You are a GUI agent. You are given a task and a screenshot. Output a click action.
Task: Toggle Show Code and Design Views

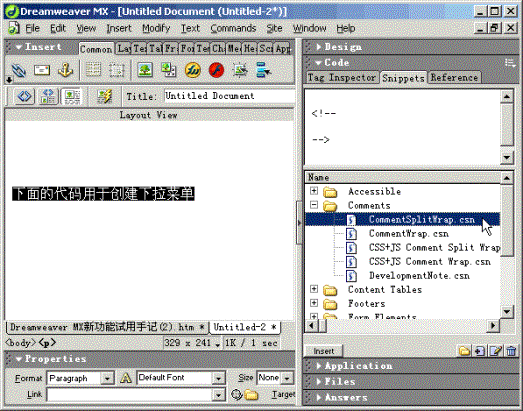pos(48,96)
